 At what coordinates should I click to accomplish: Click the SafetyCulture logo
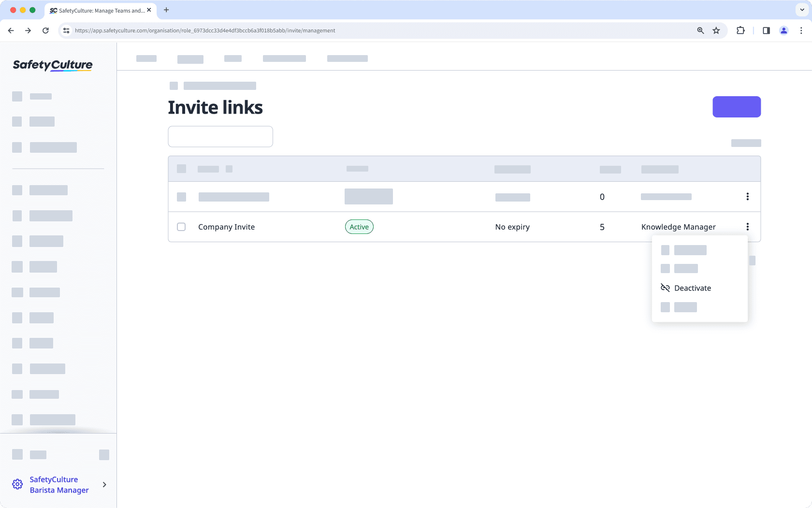click(x=52, y=65)
